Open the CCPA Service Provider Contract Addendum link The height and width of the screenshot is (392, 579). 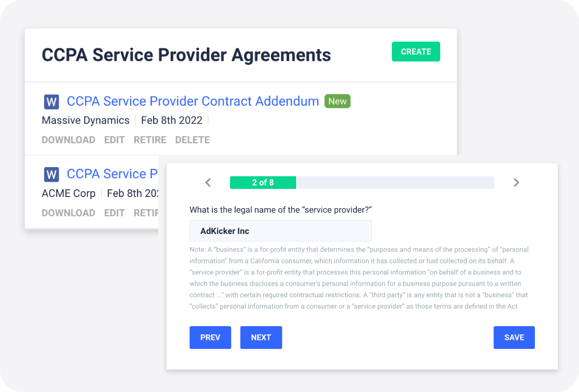point(193,101)
